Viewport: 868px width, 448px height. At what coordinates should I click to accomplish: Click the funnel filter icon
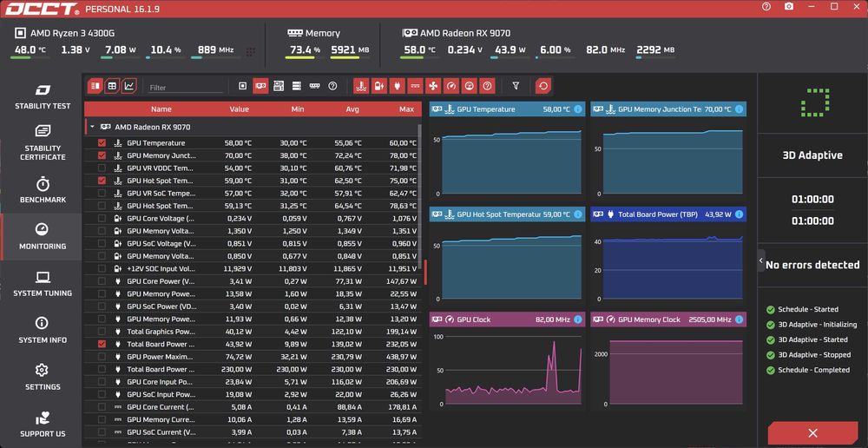click(516, 86)
